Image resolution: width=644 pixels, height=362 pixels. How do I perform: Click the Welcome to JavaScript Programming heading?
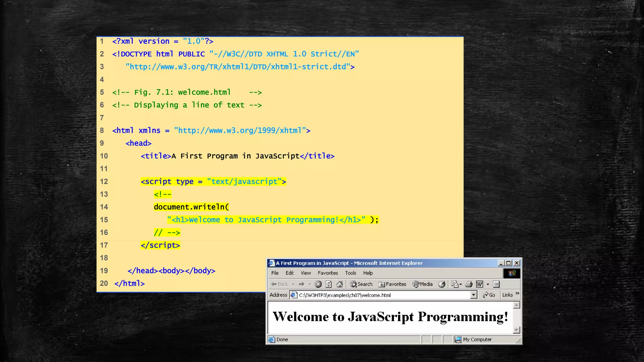(x=390, y=317)
